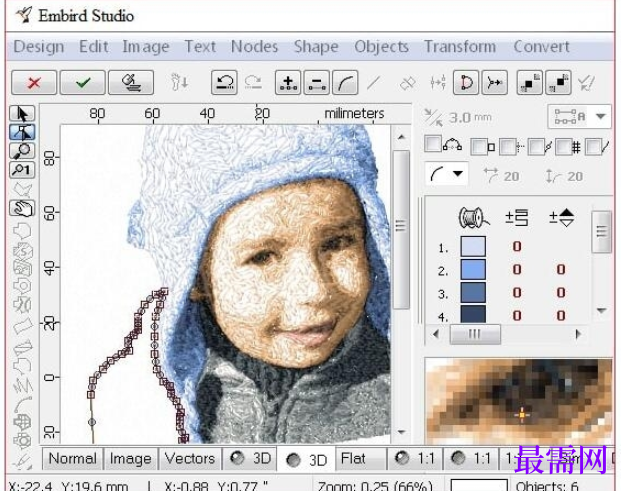Switch to the selected 3D view tab
The width and height of the screenshot is (626, 491).
click(307, 459)
